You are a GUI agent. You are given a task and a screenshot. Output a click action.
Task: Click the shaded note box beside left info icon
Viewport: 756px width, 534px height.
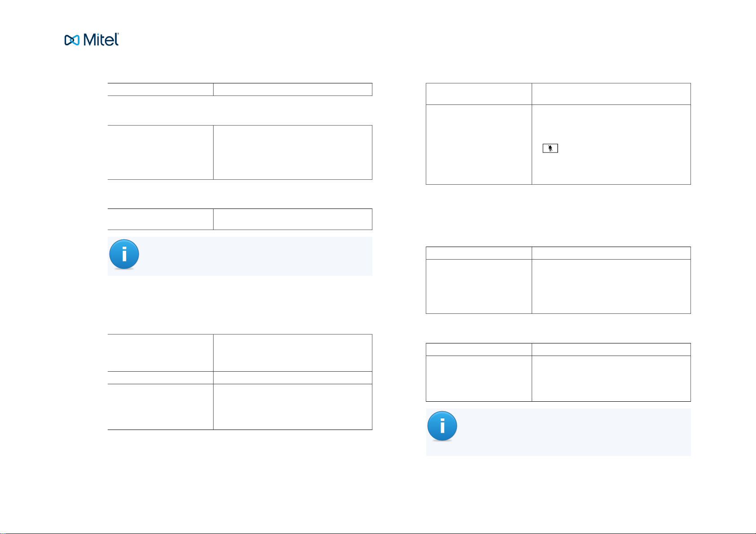pos(240,256)
